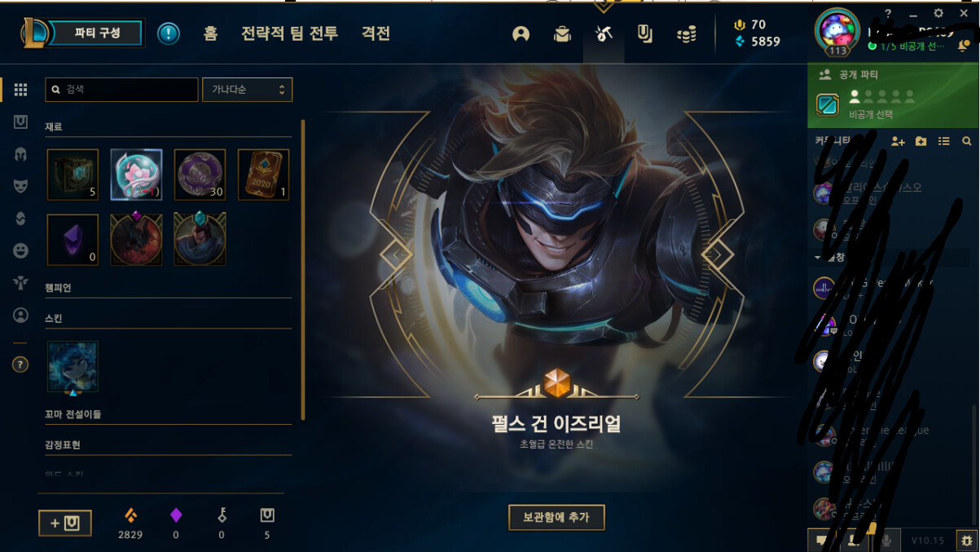Open the Clash banner icon in navigation
The width and height of the screenshot is (980, 552).
click(645, 33)
